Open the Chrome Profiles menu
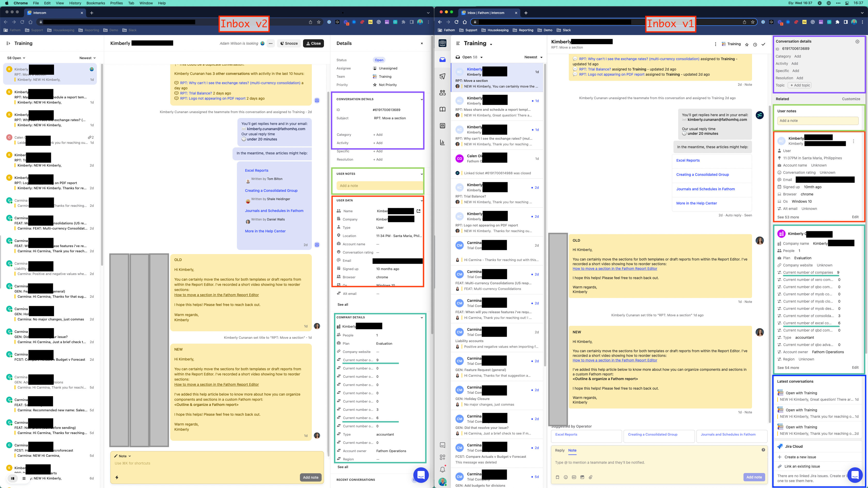 click(117, 3)
